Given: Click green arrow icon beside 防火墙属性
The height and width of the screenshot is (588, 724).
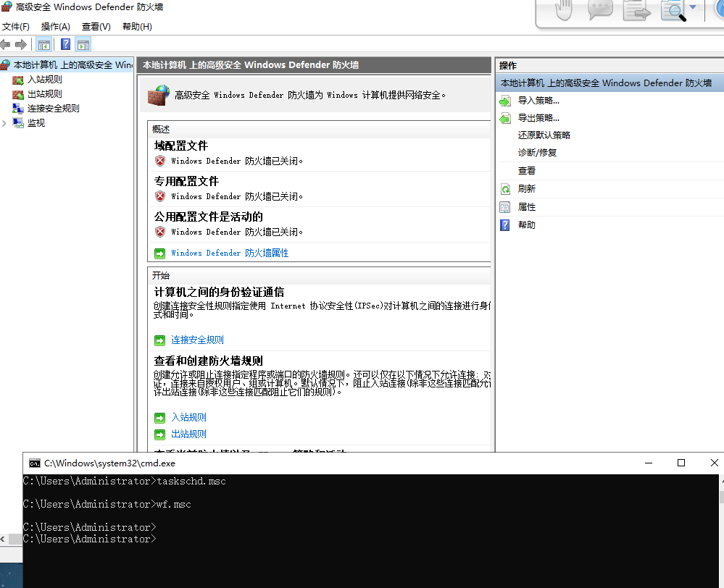Looking at the screenshot, I should click(159, 253).
